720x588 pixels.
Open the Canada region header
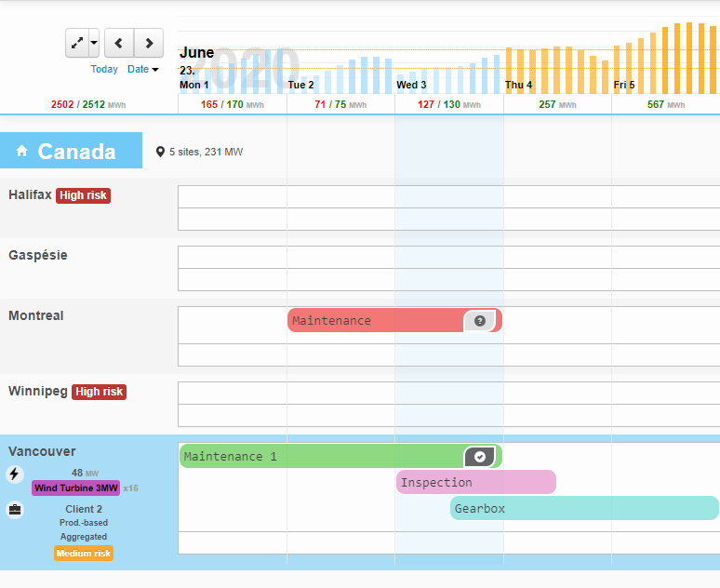pyautogui.click(x=76, y=152)
